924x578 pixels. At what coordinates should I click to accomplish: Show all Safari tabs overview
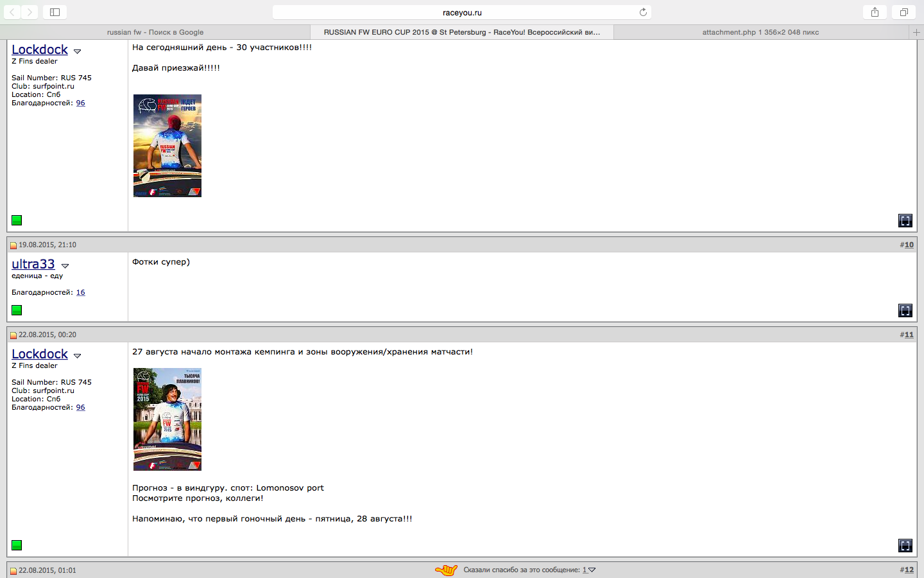coord(903,12)
